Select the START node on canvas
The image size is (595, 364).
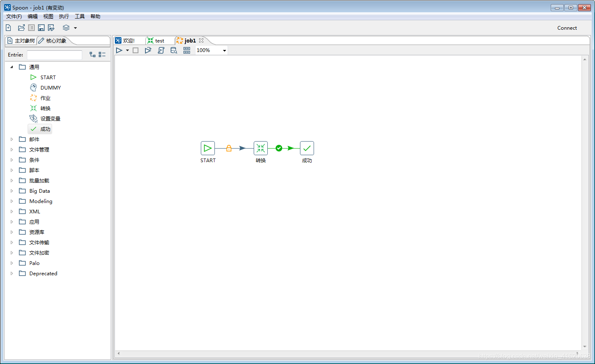coord(208,148)
